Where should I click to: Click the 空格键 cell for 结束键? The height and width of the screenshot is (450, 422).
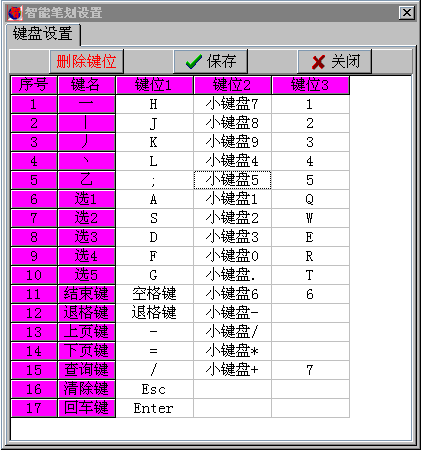click(154, 294)
